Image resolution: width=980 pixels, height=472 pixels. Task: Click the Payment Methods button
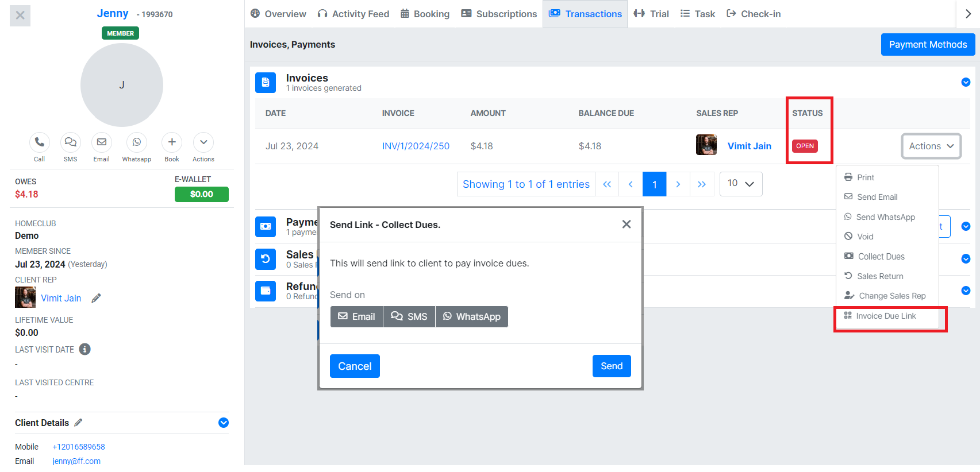(927, 44)
